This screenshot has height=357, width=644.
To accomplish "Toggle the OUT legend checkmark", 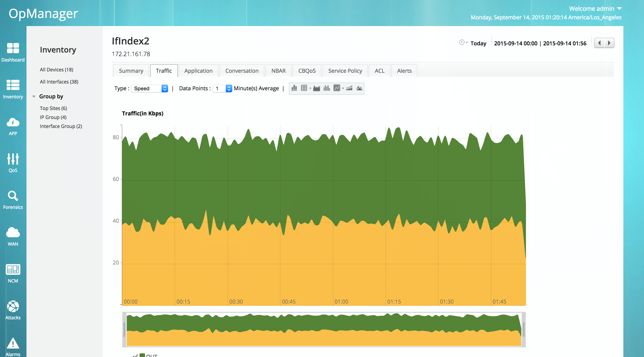I will pyautogui.click(x=135, y=355).
